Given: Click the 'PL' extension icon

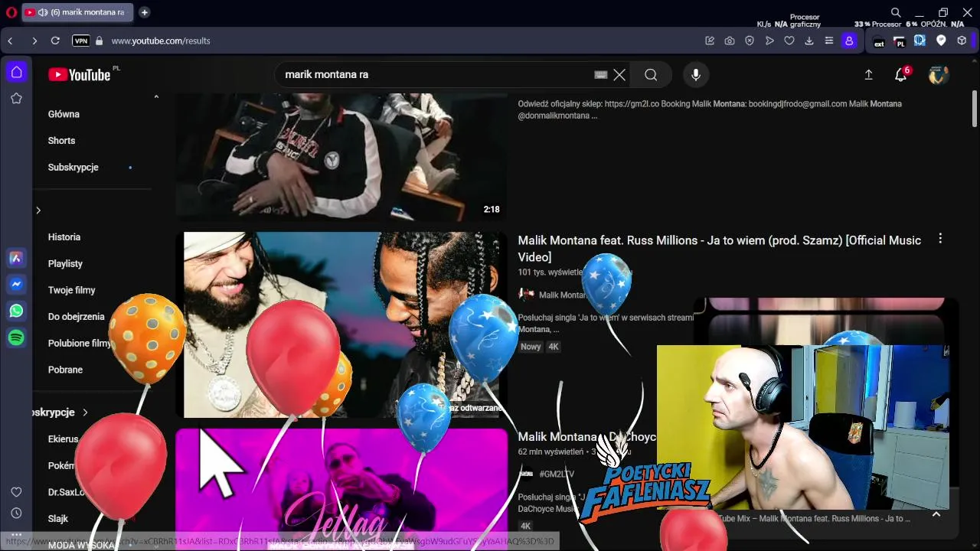Looking at the screenshot, I should coord(900,41).
